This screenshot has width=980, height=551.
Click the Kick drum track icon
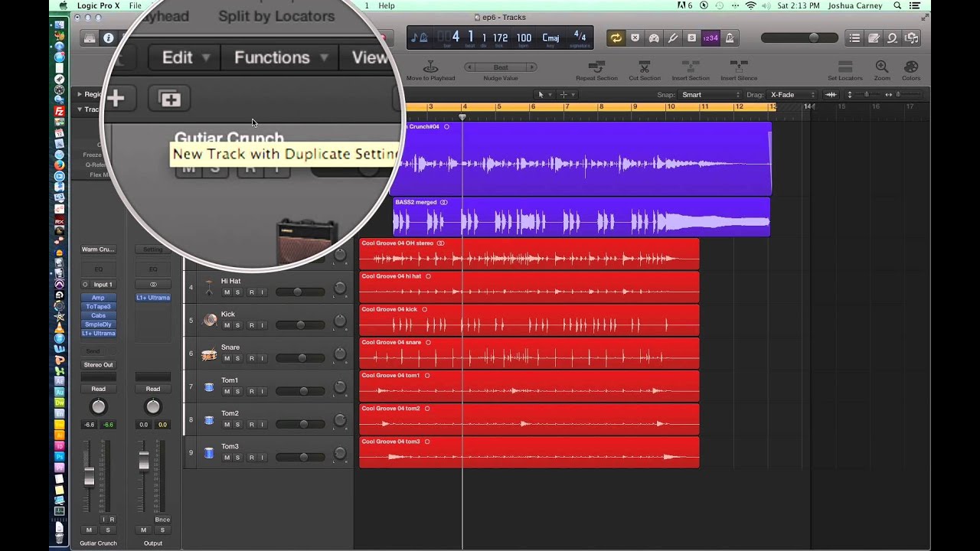pyautogui.click(x=209, y=320)
